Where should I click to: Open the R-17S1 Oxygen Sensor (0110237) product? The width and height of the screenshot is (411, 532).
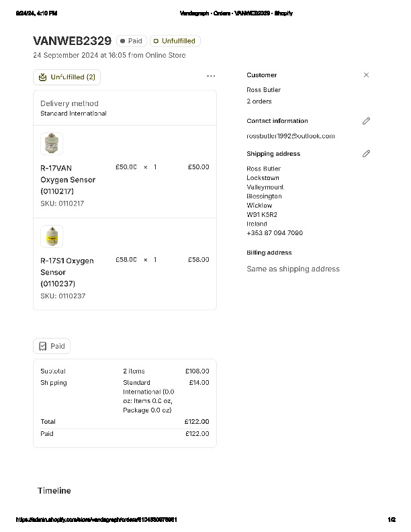point(66,272)
